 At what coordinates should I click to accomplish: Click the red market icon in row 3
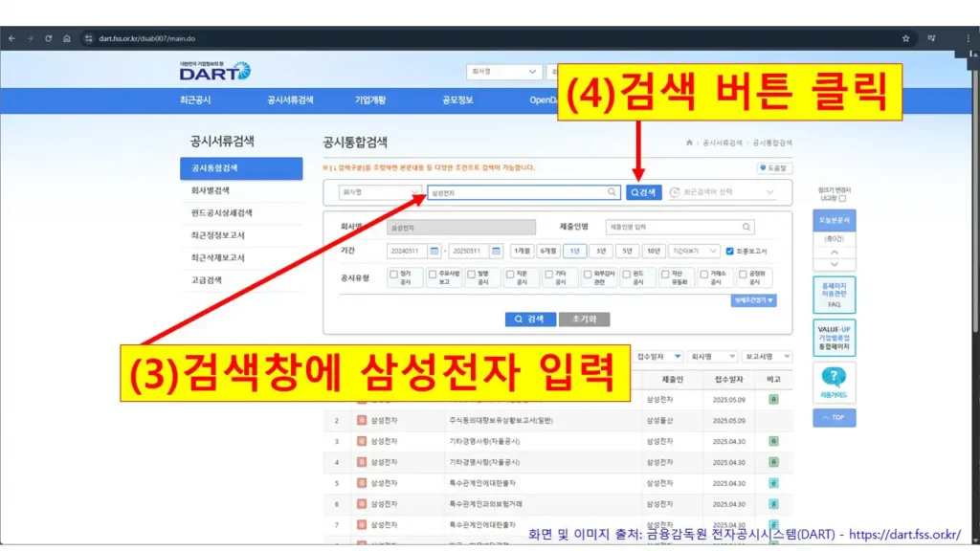coord(361,441)
